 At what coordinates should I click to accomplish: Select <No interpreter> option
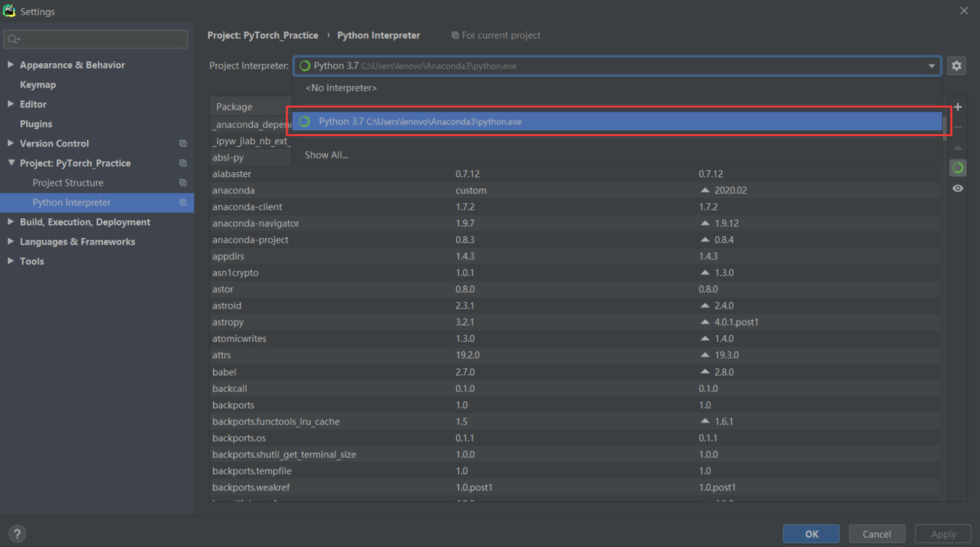[x=341, y=88]
